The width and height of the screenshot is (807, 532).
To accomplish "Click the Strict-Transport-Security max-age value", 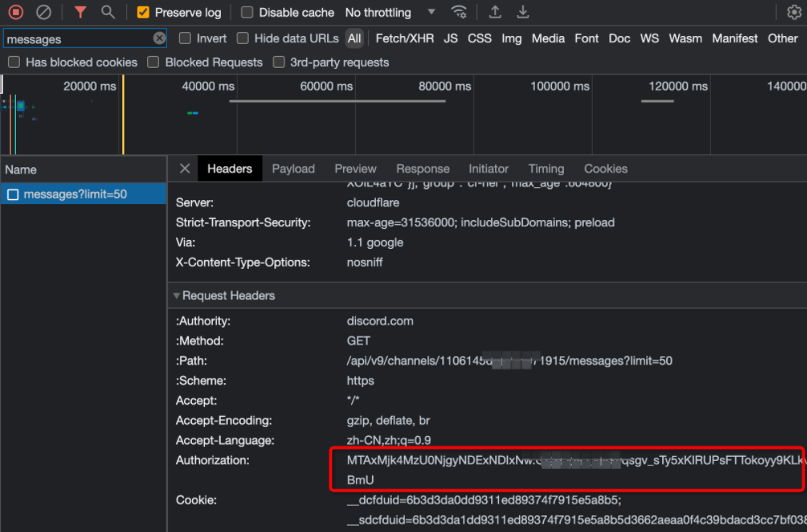I will pyautogui.click(x=481, y=222).
